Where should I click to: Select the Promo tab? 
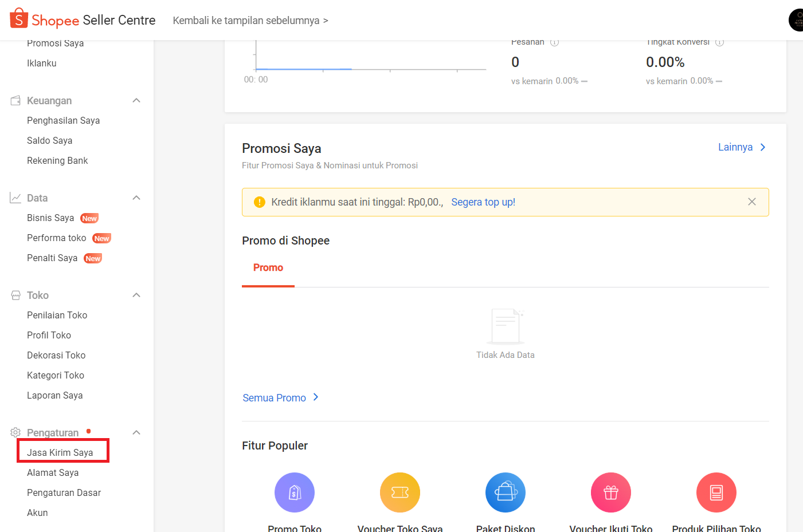[268, 267]
